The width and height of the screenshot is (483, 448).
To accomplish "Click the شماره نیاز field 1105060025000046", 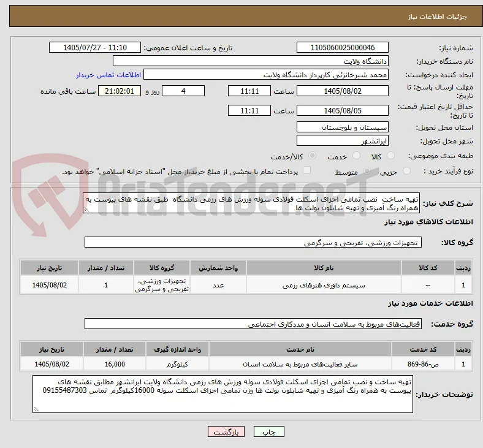I will pos(342,48).
